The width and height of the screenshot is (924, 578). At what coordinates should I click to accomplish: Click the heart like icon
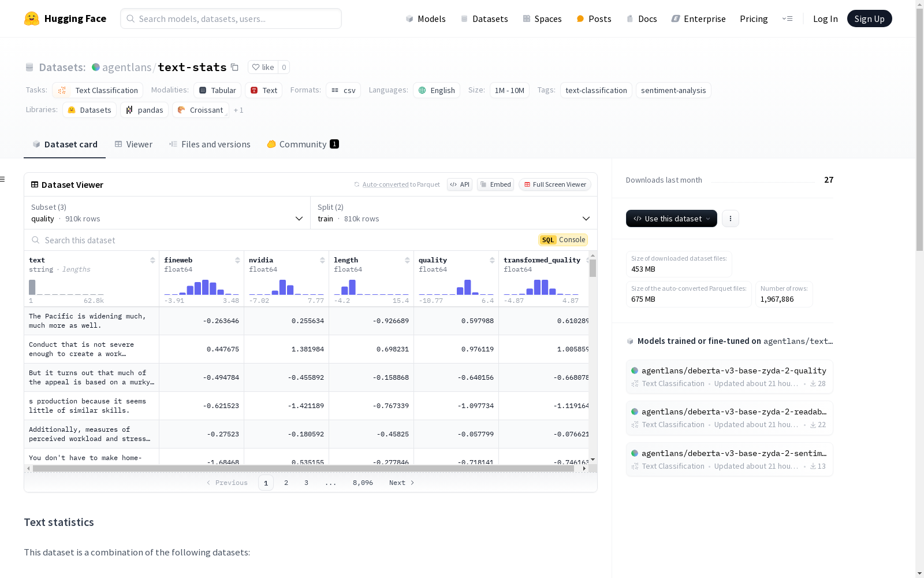tap(256, 67)
